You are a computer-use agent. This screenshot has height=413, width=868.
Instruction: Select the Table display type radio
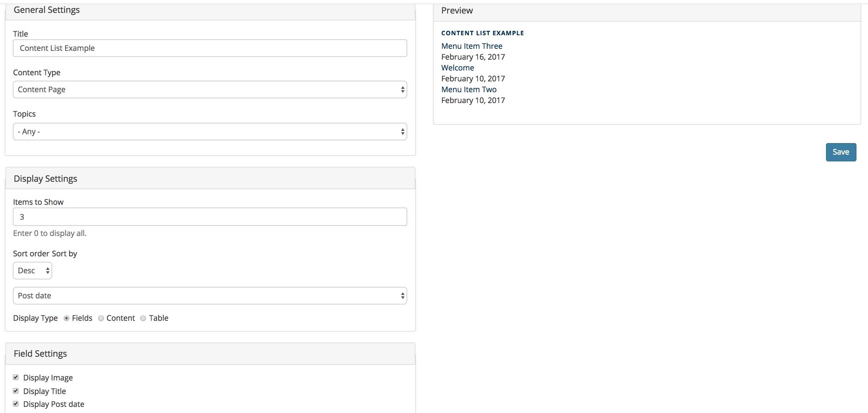tap(143, 318)
